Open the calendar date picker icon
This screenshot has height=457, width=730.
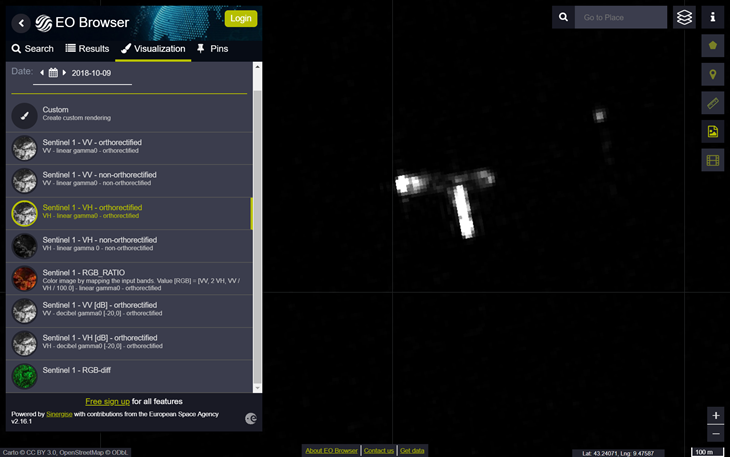tap(53, 73)
